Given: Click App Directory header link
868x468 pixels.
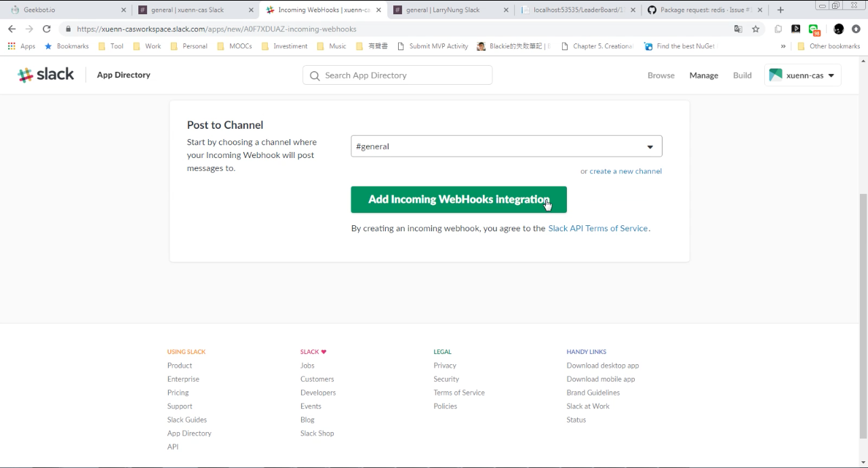Looking at the screenshot, I should [123, 75].
